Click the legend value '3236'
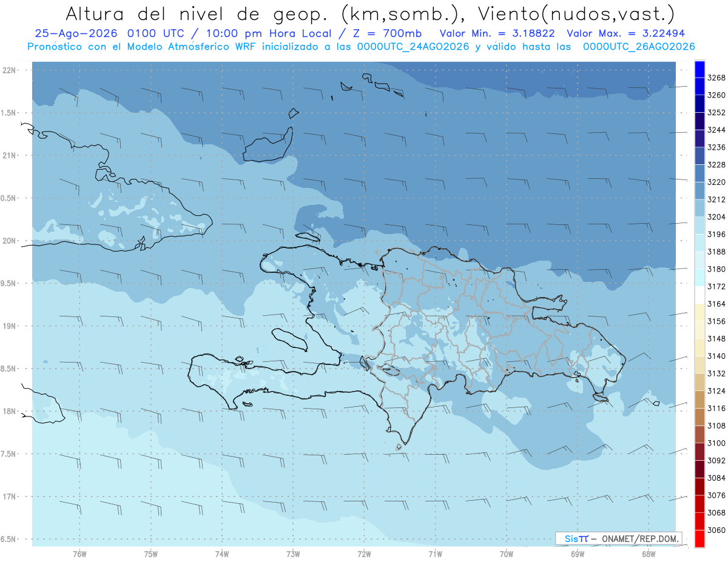 pyautogui.click(x=716, y=147)
